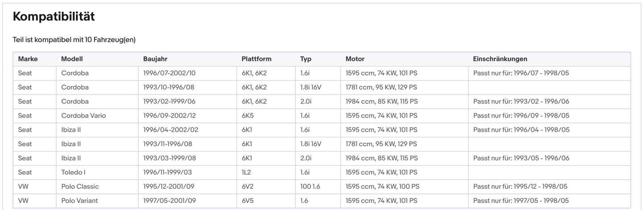Click the Toledo I model cell
Viewport: 644px width, 210px height.
tap(73, 172)
